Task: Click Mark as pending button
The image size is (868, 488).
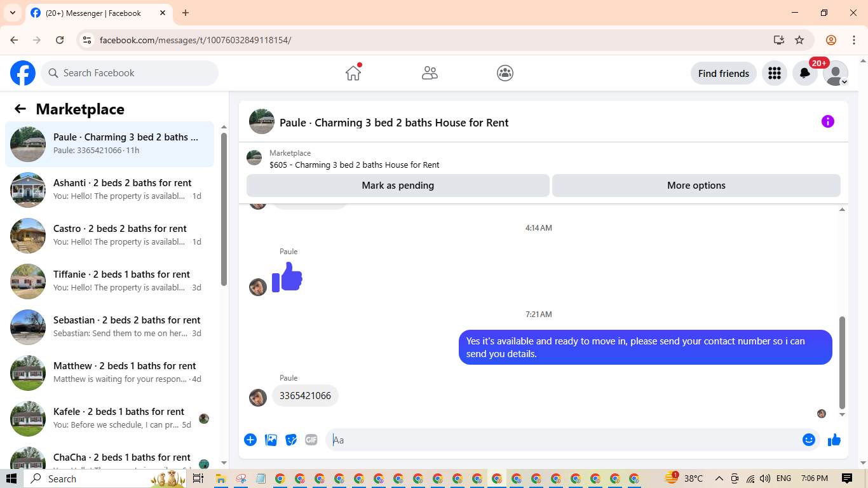Action: (x=398, y=186)
